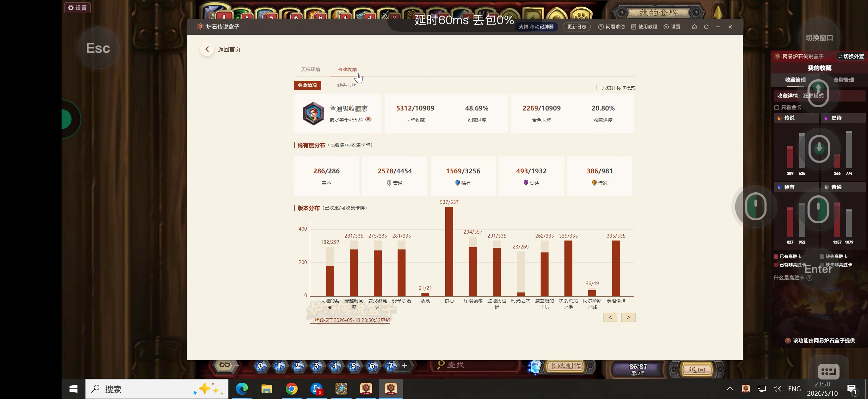Screen dimensions: 868x399
Task: Click the 返回 button in game
Action: (x=697, y=370)
